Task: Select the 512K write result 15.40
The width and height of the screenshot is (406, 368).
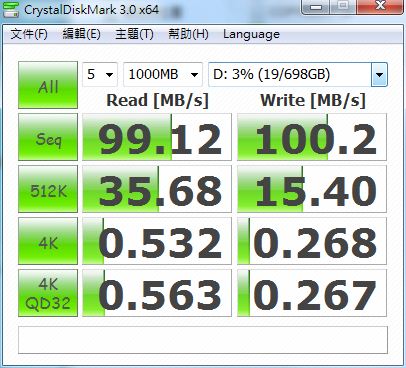Action: [312, 189]
